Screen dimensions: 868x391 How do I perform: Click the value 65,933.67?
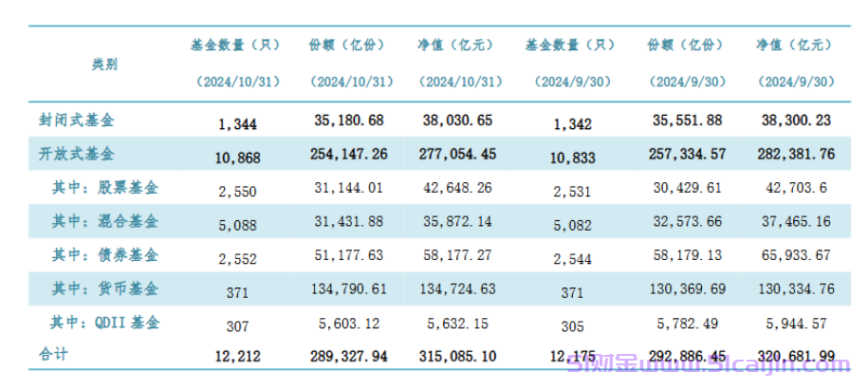point(795,254)
